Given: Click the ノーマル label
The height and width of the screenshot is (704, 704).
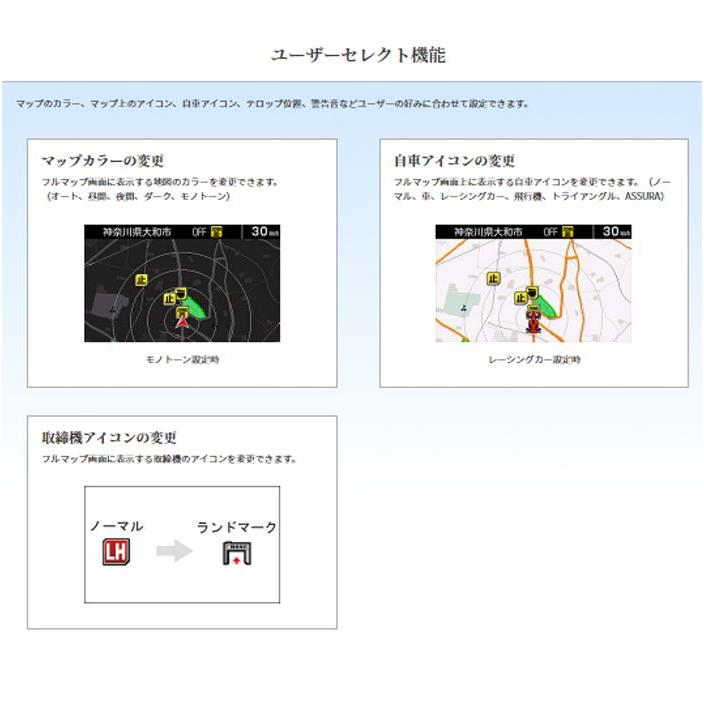Looking at the screenshot, I should click(117, 526).
